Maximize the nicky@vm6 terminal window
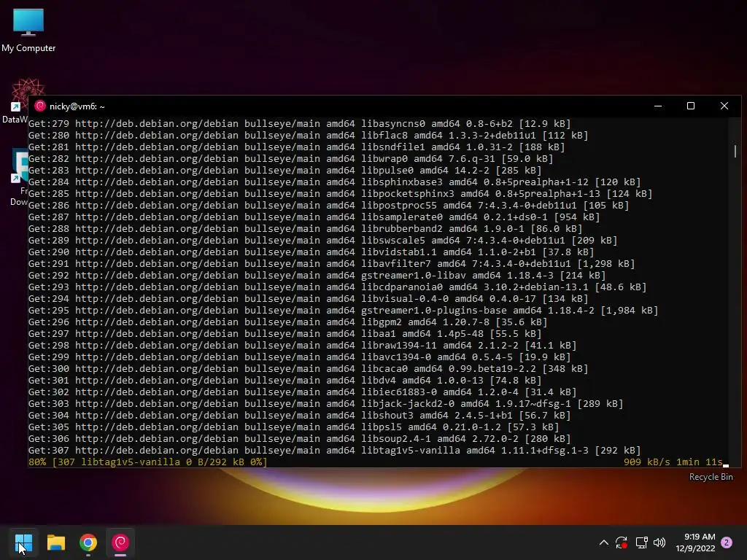The width and height of the screenshot is (747, 560). (x=691, y=106)
